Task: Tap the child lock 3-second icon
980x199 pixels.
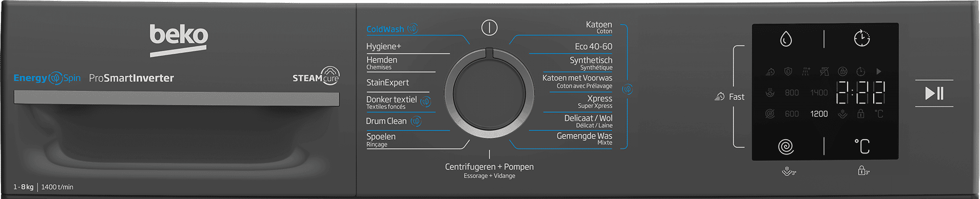Action: (x=863, y=171)
